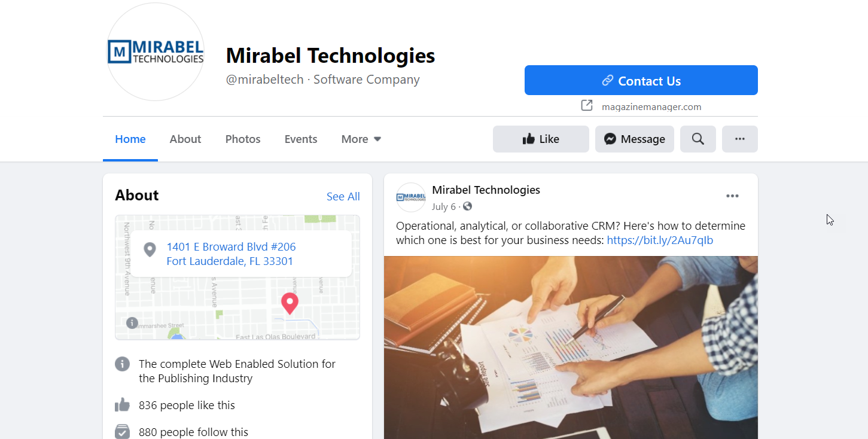Open the post's three-dot options menu
868x439 pixels.
coord(732,196)
